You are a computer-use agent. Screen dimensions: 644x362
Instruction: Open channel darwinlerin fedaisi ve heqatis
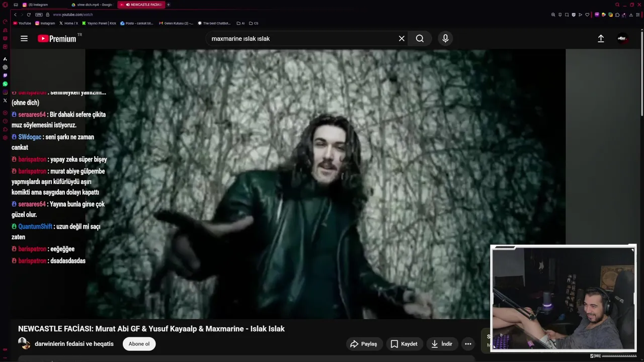click(x=74, y=344)
